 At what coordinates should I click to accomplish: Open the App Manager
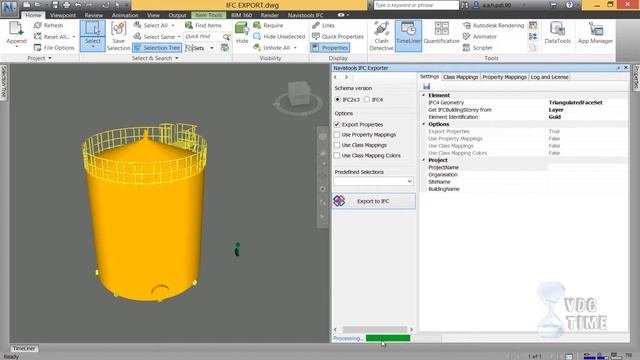[x=595, y=33]
